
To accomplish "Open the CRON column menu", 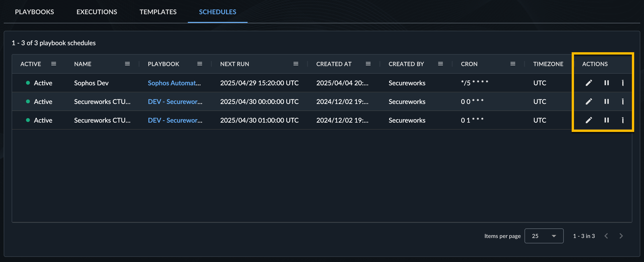I will coord(513,64).
